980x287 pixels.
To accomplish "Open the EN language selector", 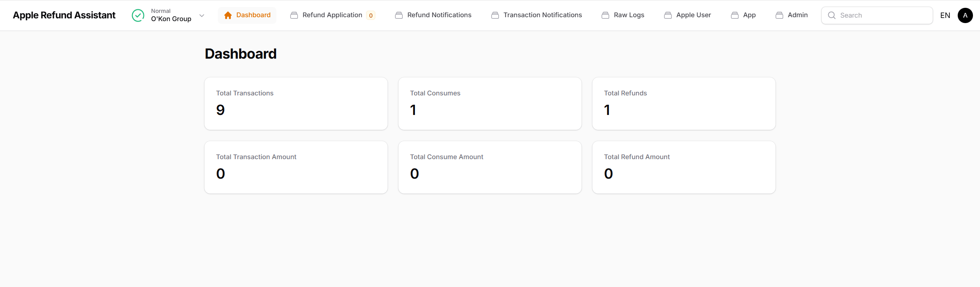I will click(945, 15).
